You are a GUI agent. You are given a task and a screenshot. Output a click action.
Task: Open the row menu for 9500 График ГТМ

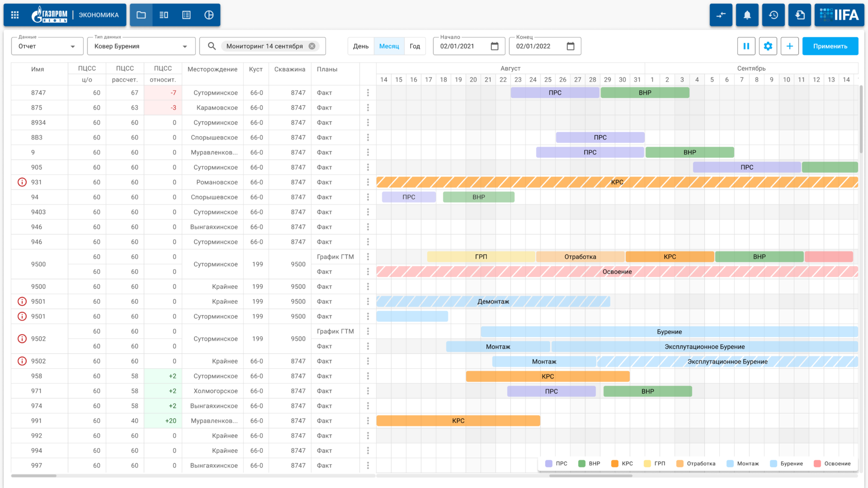[368, 257]
